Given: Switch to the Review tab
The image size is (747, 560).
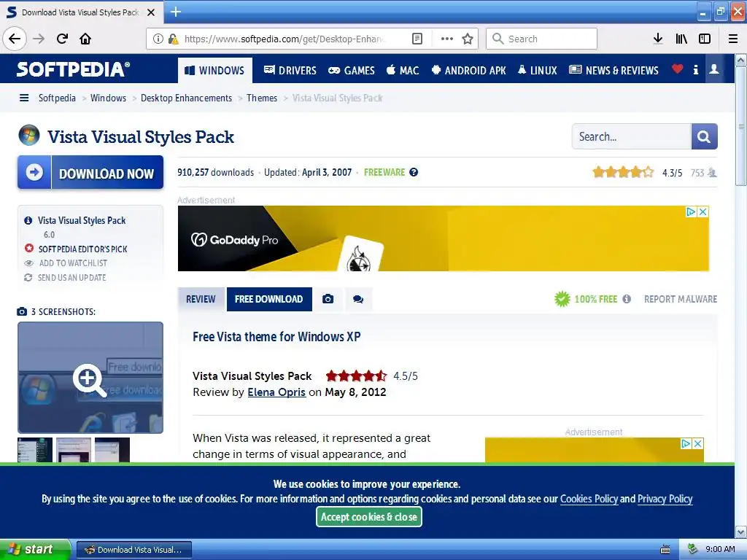Looking at the screenshot, I should tap(201, 299).
